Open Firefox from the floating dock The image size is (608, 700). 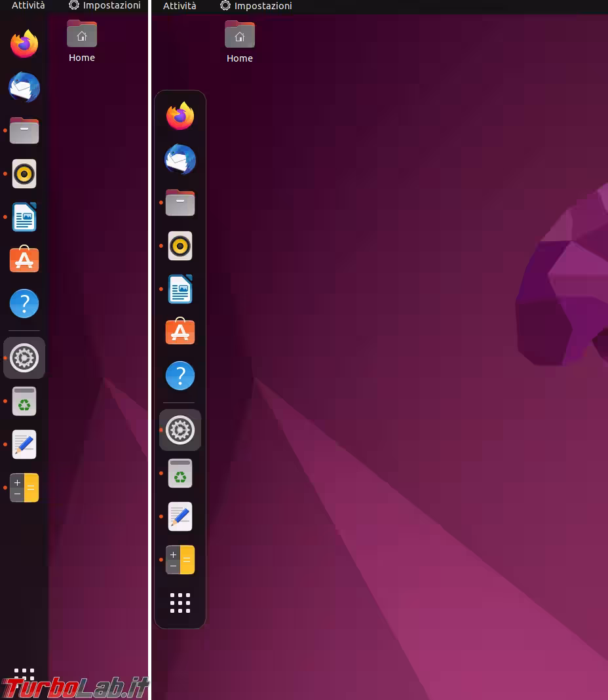click(180, 116)
